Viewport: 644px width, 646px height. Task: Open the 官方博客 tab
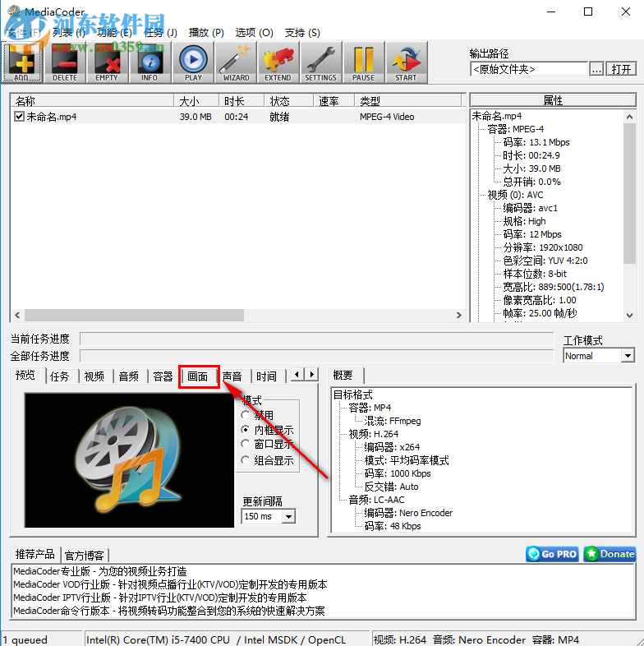85,556
